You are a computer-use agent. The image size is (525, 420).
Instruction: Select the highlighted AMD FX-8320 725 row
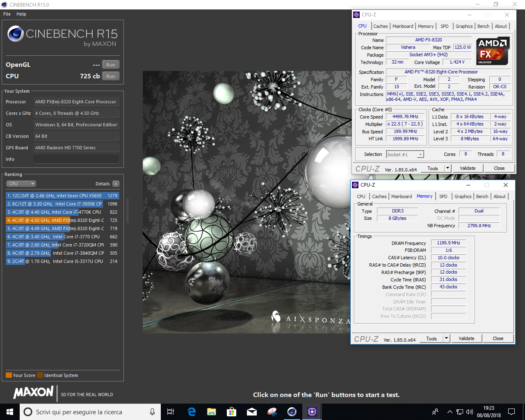coord(62,220)
